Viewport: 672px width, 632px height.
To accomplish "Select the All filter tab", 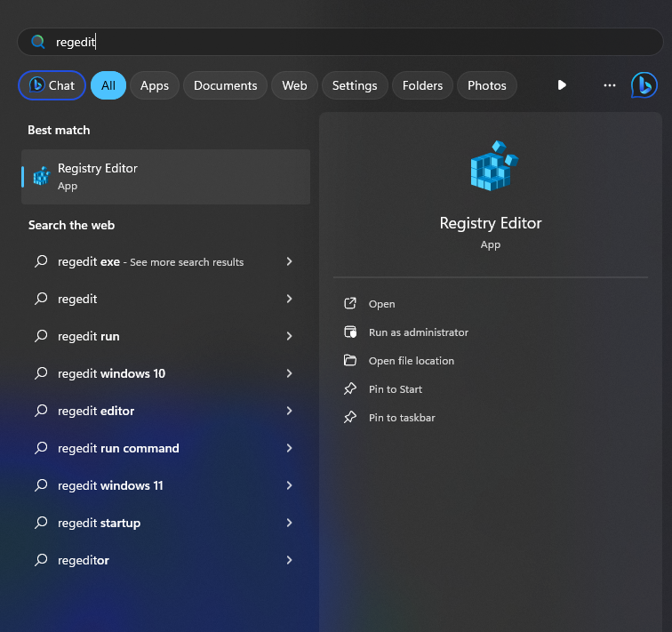I will [108, 85].
